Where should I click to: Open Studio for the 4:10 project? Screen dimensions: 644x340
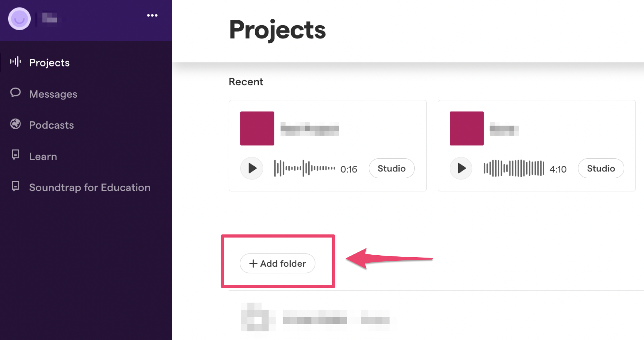tap(601, 169)
